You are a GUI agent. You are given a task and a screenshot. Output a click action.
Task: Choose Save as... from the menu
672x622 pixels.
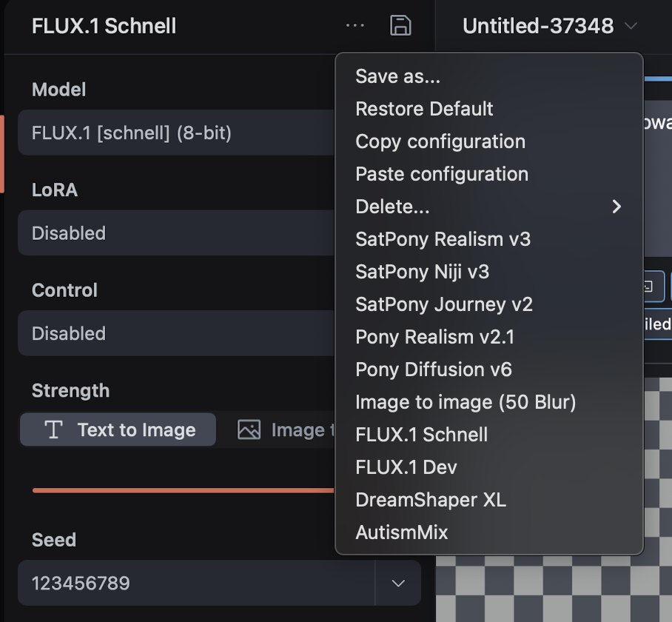398,76
